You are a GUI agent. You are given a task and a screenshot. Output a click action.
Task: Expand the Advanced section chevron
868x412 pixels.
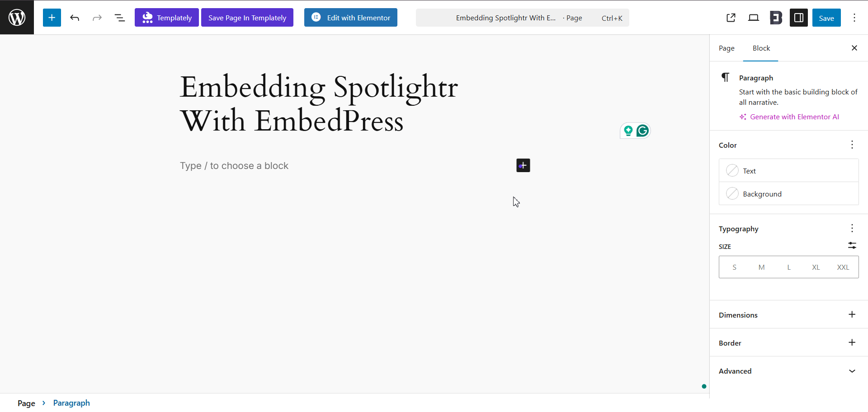pyautogui.click(x=852, y=371)
